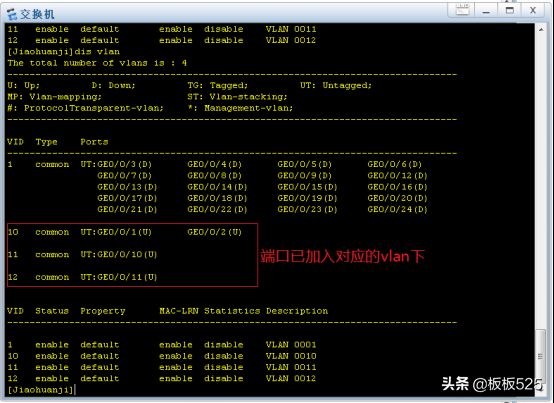Click the GE0/0/24(D) port entry
Image resolution: width=554 pixels, height=403 pixels.
pos(397,209)
